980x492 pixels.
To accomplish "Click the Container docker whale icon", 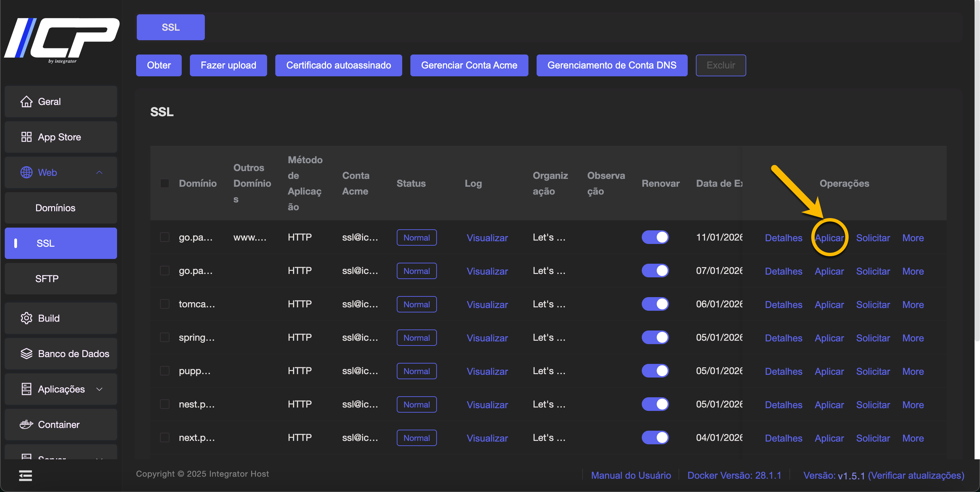I will 26,424.
